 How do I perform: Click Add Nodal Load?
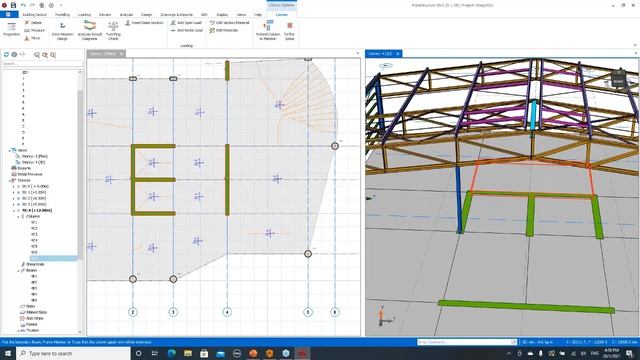187,30
